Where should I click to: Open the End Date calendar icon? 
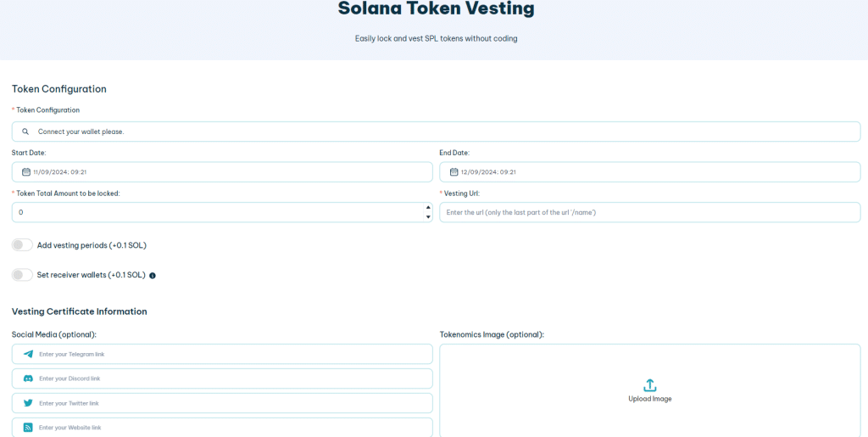pyautogui.click(x=454, y=172)
